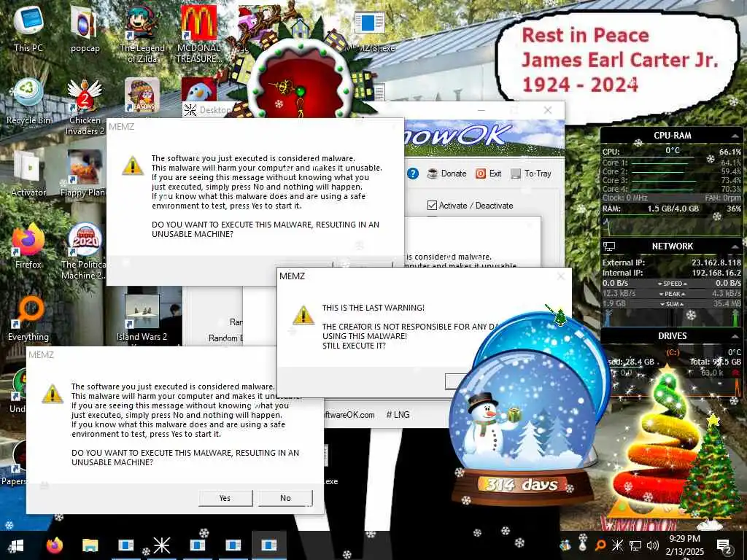The height and width of the screenshot is (560, 747).
Task: Open the popcap desktop icon
Action: (x=85, y=28)
